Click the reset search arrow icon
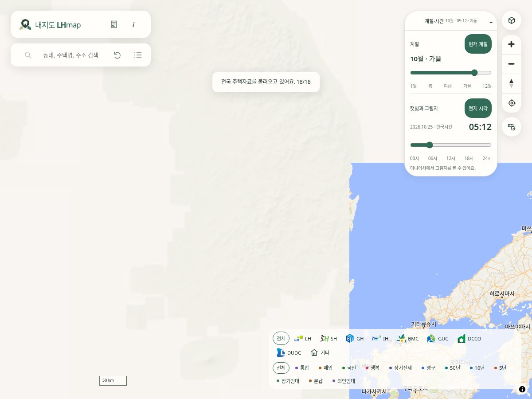The height and width of the screenshot is (399, 532). tap(117, 55)
